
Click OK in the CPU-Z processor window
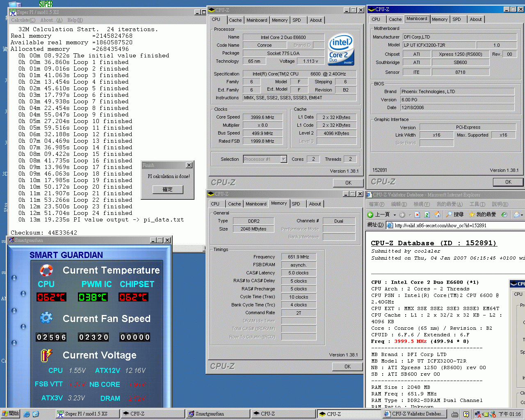pyautogui.click(x=348, y=183)
